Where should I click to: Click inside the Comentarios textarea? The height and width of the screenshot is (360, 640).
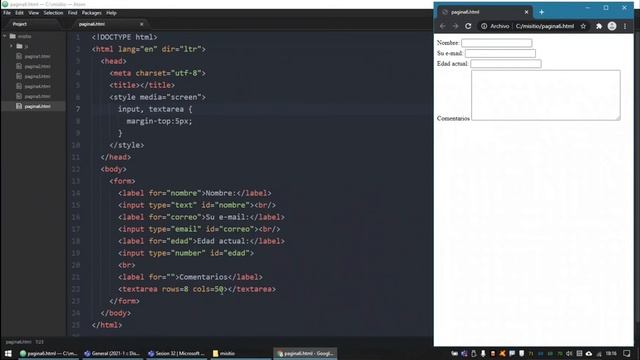[546, 95]
